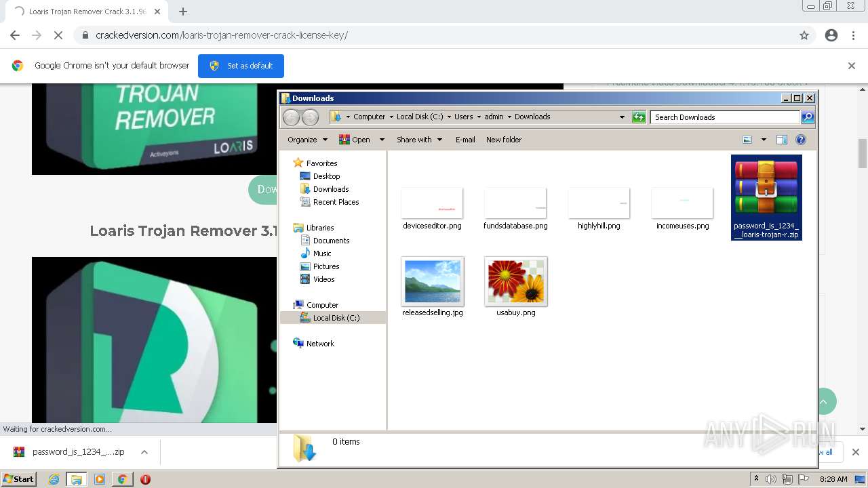Viewport: 868px width, 488px height.
Task: Open the Share with menu
Action: [x=419, y=140]
